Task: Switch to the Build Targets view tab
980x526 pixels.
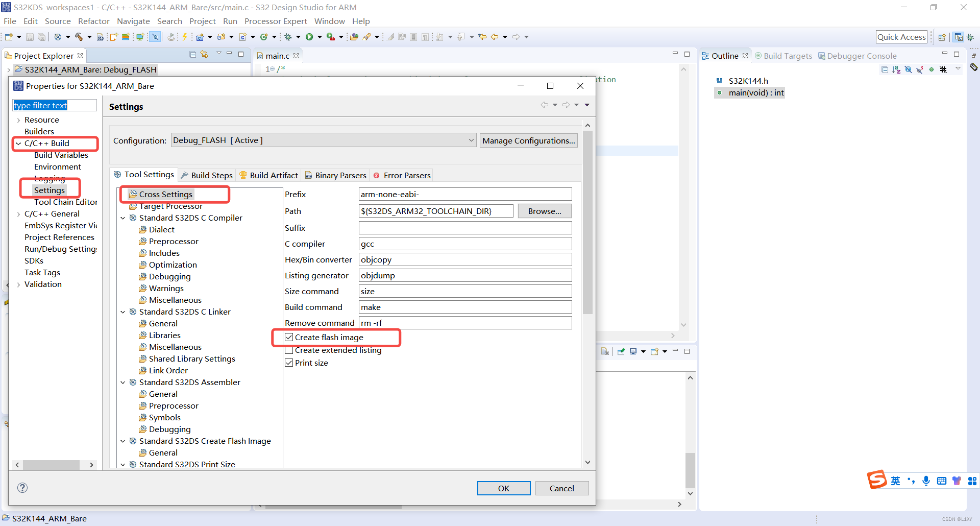Action: pyautogui.click(x=784, y=56)
